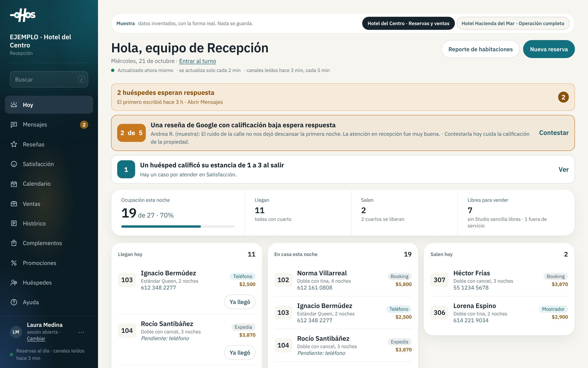The width and height of the screenshot is (588, 368).
Task: Open Héctor Frías departure entry
Action: pyautogui.click(x=499, y=280)
